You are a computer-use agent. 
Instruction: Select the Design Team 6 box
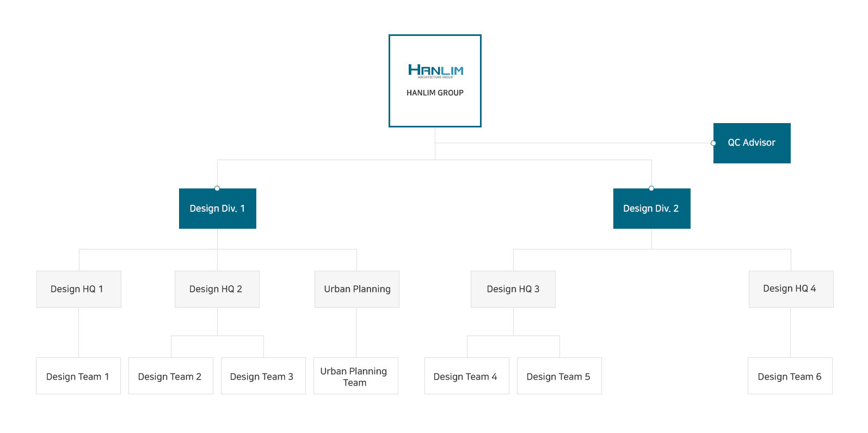point(790,376)
